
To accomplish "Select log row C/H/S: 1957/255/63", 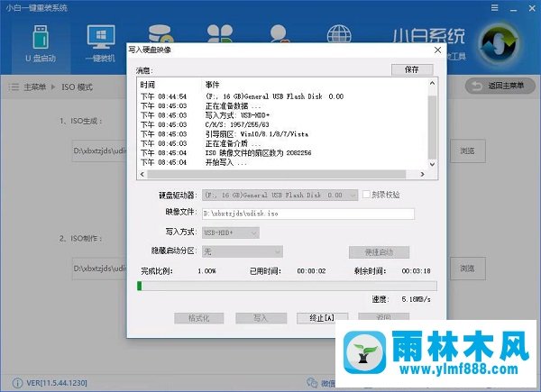I will (282, 124).
